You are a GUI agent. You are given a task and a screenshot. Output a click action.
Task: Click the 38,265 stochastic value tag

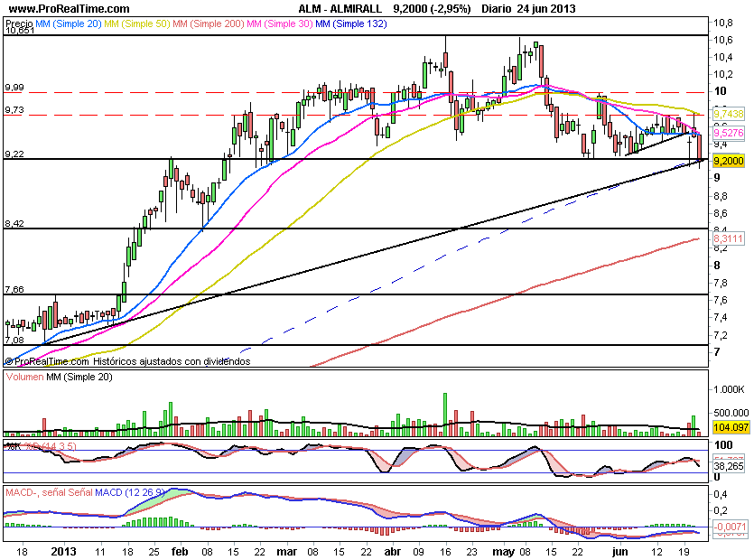coord(728,467)
